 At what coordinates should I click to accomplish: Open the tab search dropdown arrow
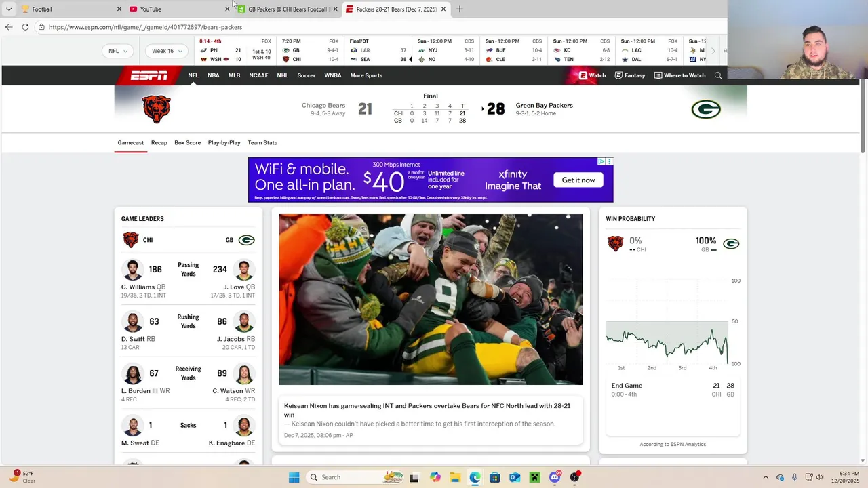pyautogui.click(x=9, y=9)
